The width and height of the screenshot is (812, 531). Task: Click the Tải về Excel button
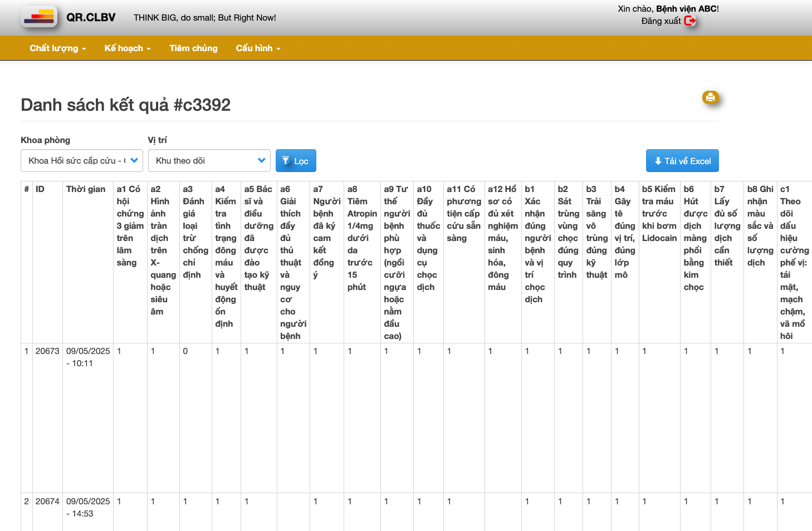click(x=682, y=161)
